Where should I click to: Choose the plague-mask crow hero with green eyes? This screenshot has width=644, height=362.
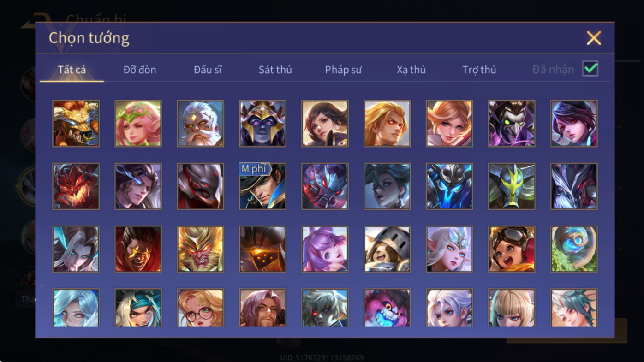click(x=512, y=124)
